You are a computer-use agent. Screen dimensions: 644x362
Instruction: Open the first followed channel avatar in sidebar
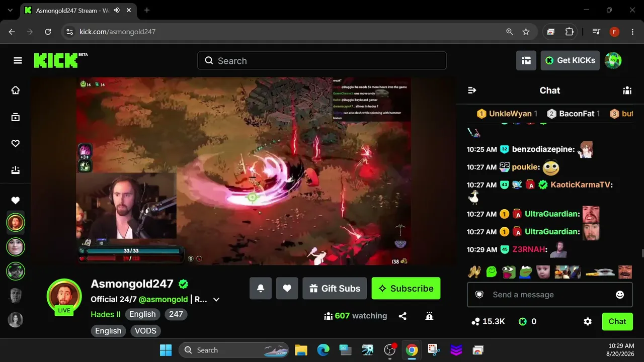coord(16,222)
